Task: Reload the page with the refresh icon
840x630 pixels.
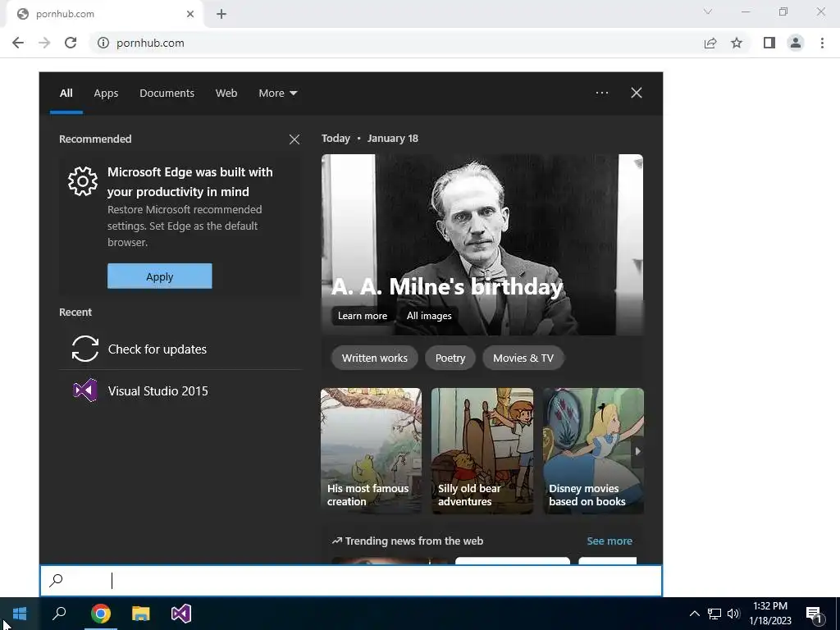Action: [71, 43]
